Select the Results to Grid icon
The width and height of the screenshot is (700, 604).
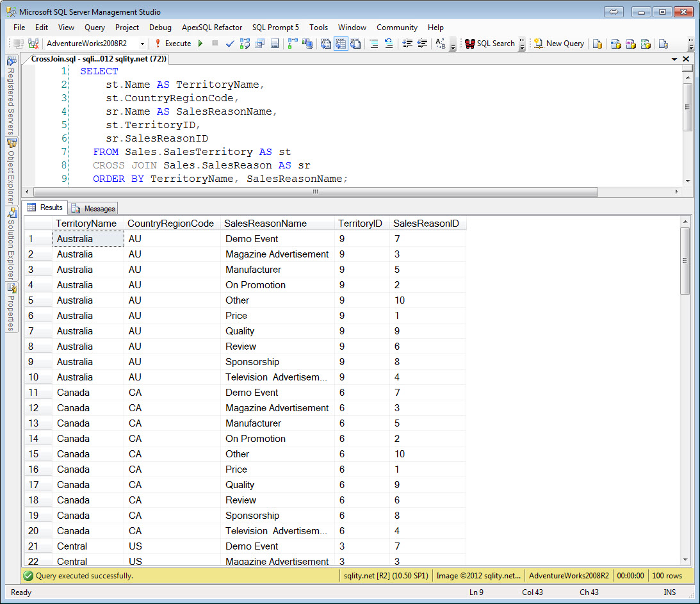click(x=341, y=44)
